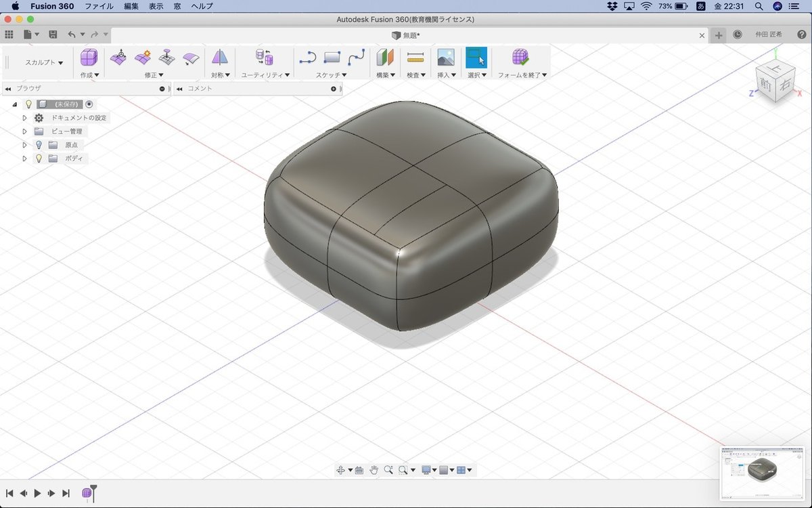Select the sketch arc tool
This screenshot has width=812, height=508.
308,58
